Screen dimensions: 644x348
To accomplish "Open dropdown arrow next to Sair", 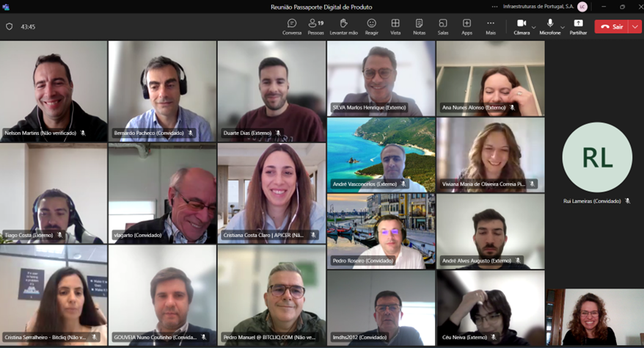I will pos(635,26).
